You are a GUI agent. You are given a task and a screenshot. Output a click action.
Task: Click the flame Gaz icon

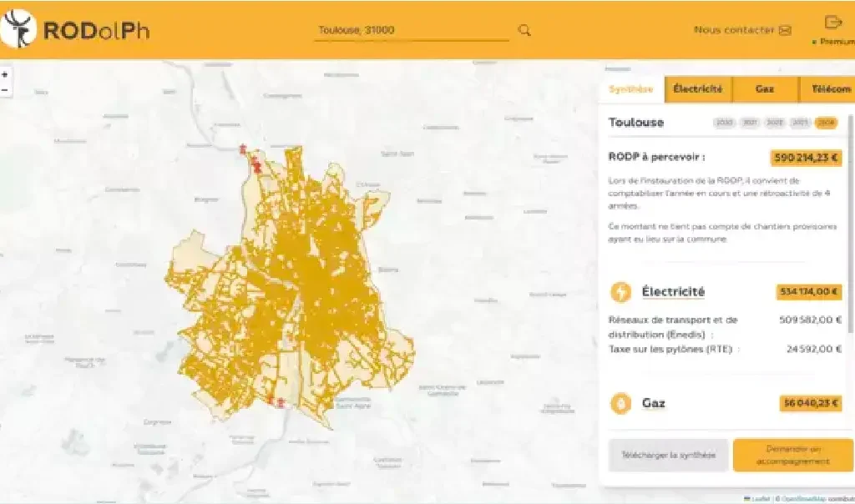pyautogui.click(x=621, y=404)
